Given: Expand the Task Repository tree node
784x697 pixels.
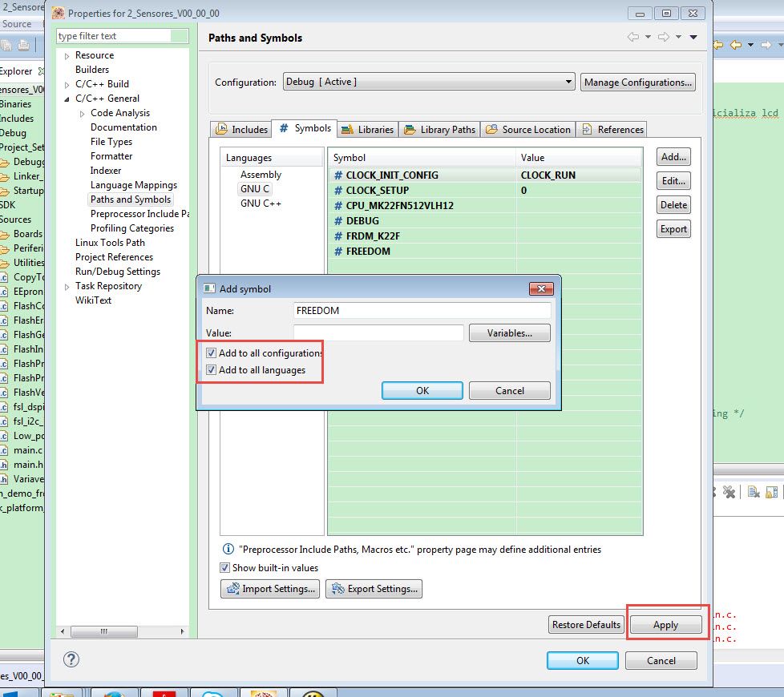Looking at the screenshot, I should tap(67, 287).
